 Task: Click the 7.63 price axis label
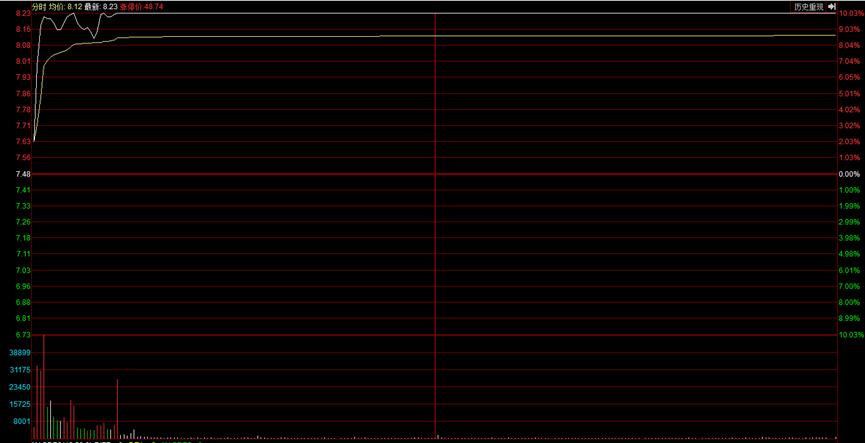click(x=23, y=142)
